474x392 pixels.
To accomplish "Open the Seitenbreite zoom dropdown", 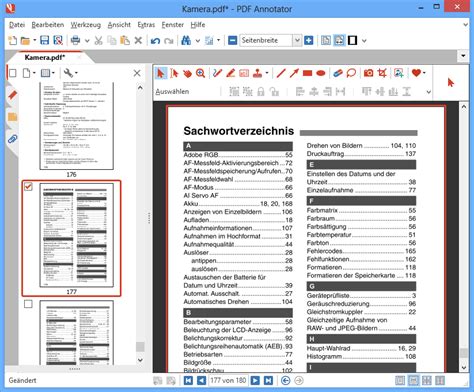I will click(x=297, y=40).
